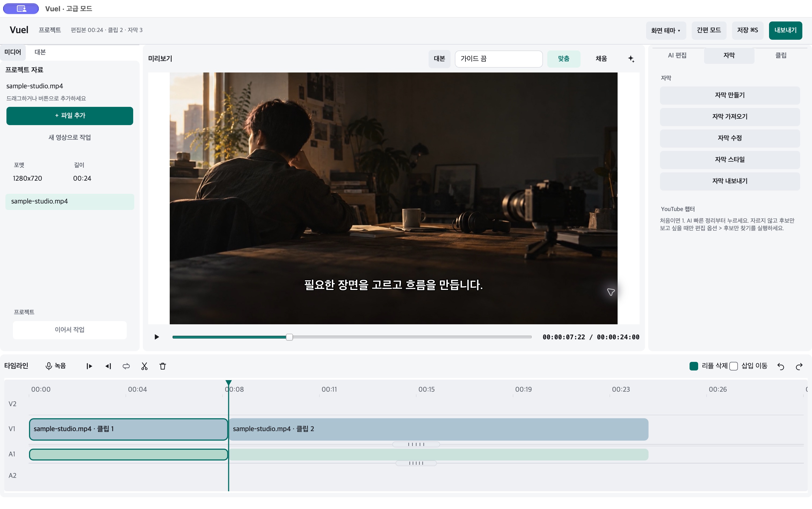Click 자막 가져오기 button
This screenshot has width=812, height=509.
click(730, 117)
